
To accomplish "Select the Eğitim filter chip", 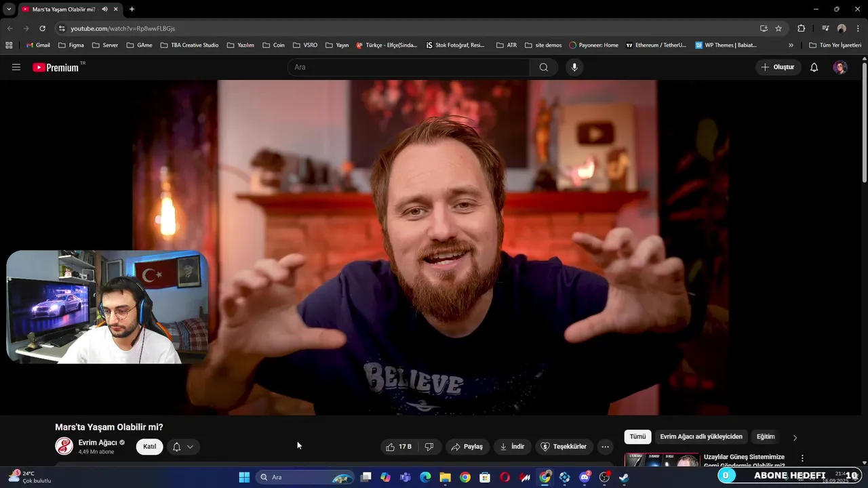I will [x=766, y=437].
